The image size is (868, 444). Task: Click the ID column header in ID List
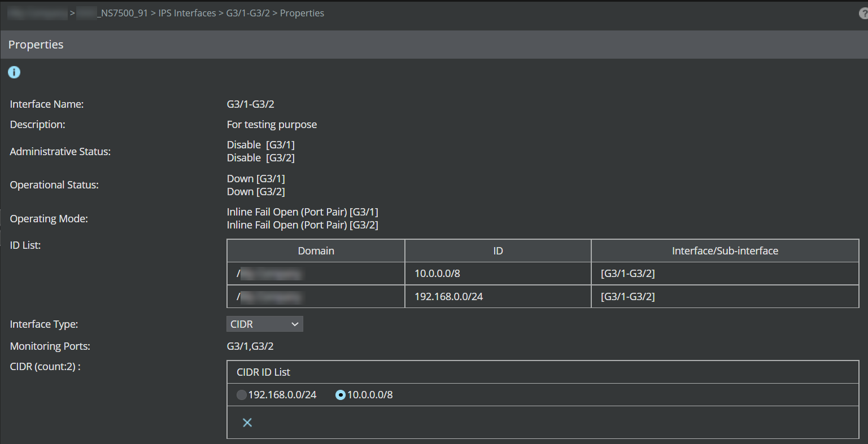point(498,251)
